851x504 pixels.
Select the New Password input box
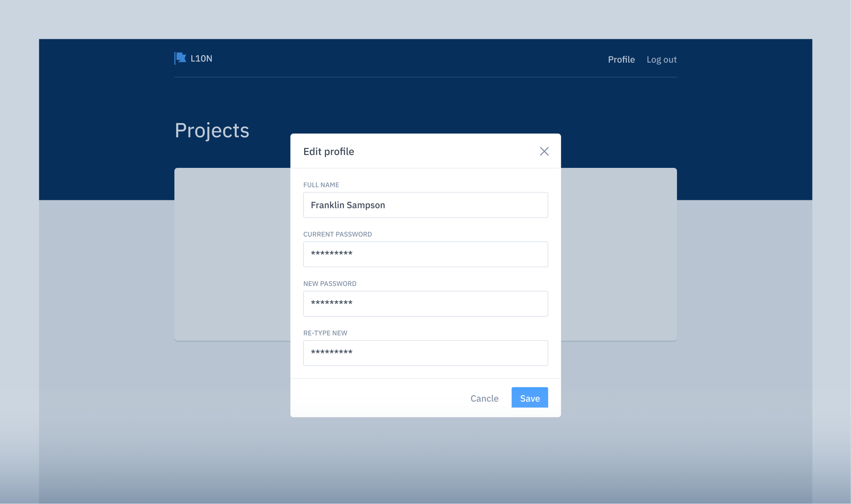(x=425, y=304)
